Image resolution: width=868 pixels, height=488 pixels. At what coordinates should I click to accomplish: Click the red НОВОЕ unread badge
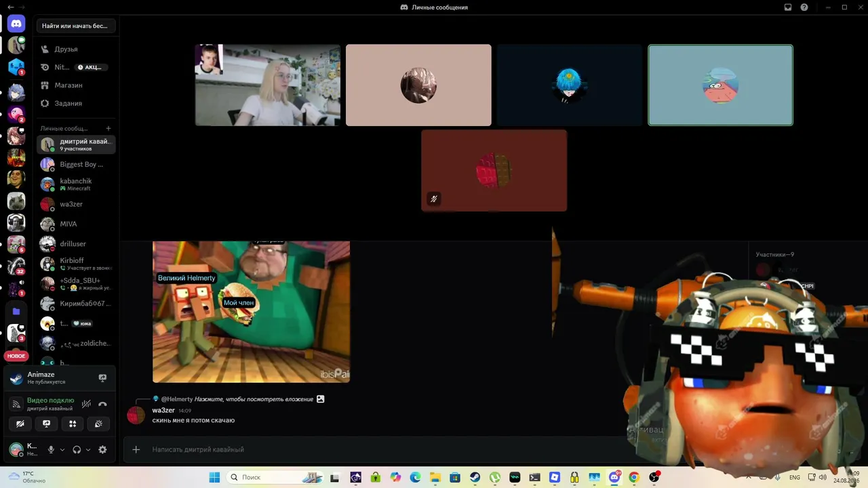pyautogui.click(x=16, y=356)
